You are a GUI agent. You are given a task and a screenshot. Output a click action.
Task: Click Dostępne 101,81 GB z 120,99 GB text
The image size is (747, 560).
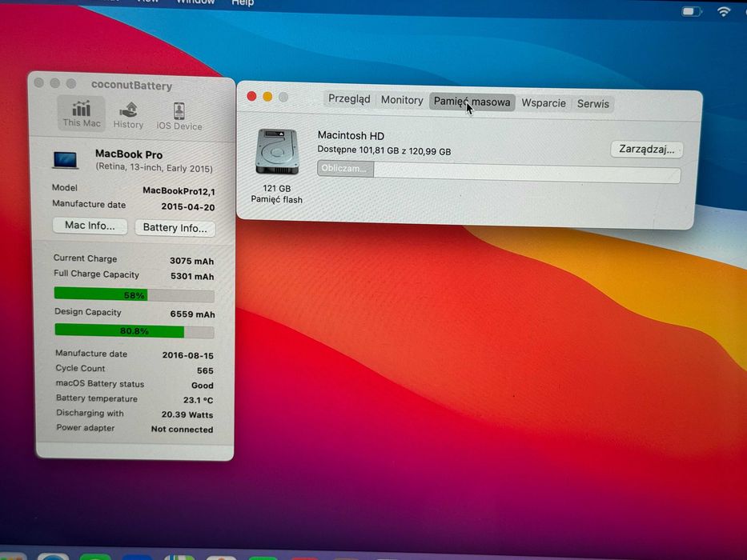384,150
